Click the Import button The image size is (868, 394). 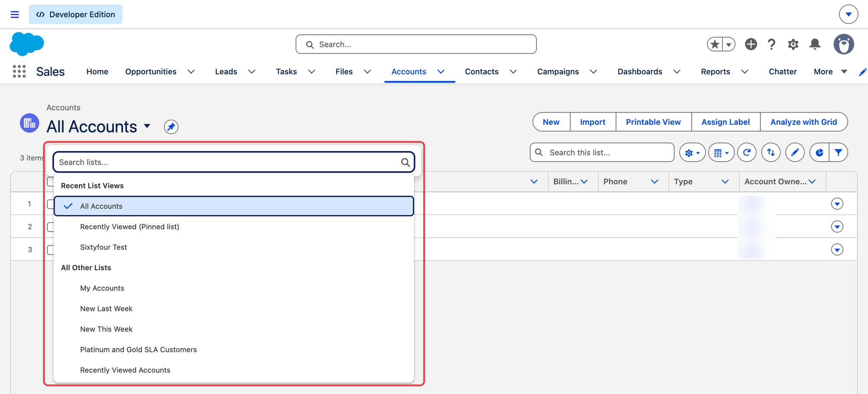tap(592, 122)
